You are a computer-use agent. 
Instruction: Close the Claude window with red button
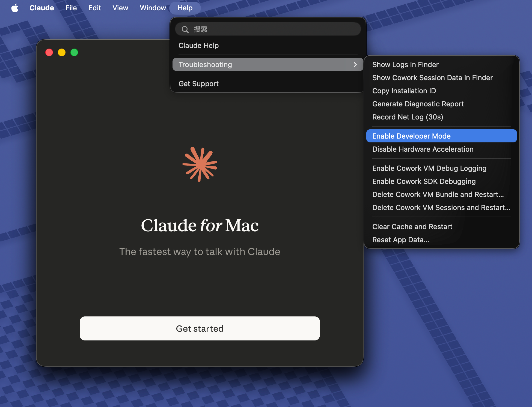click(49, 52)
